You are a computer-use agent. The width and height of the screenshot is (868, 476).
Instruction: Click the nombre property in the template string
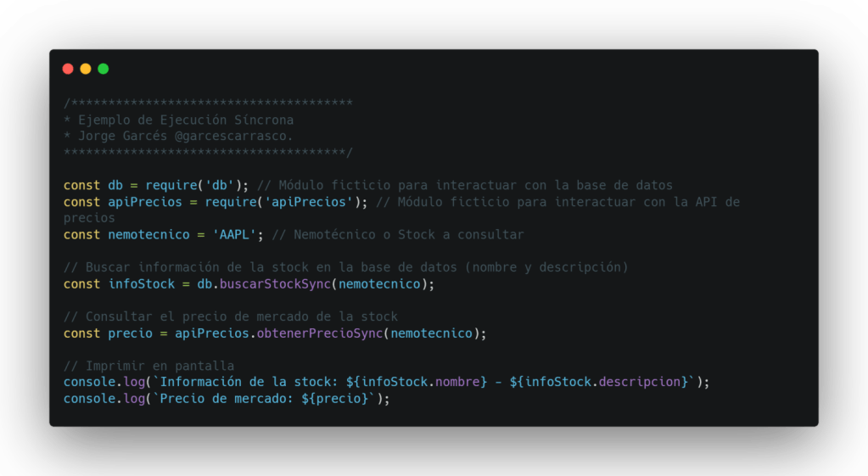pos(457,382)
